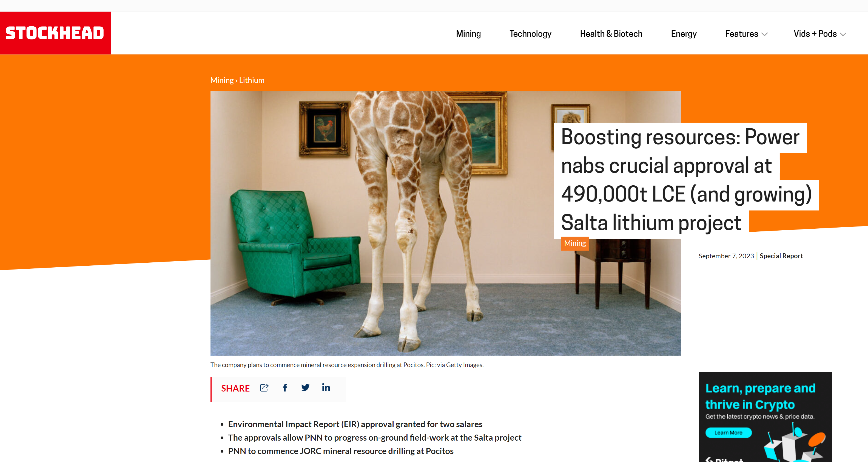The height and width of the screenshot is (462, 868).
Task: Click the share external link icon
Action: click(x=264, y=388)
